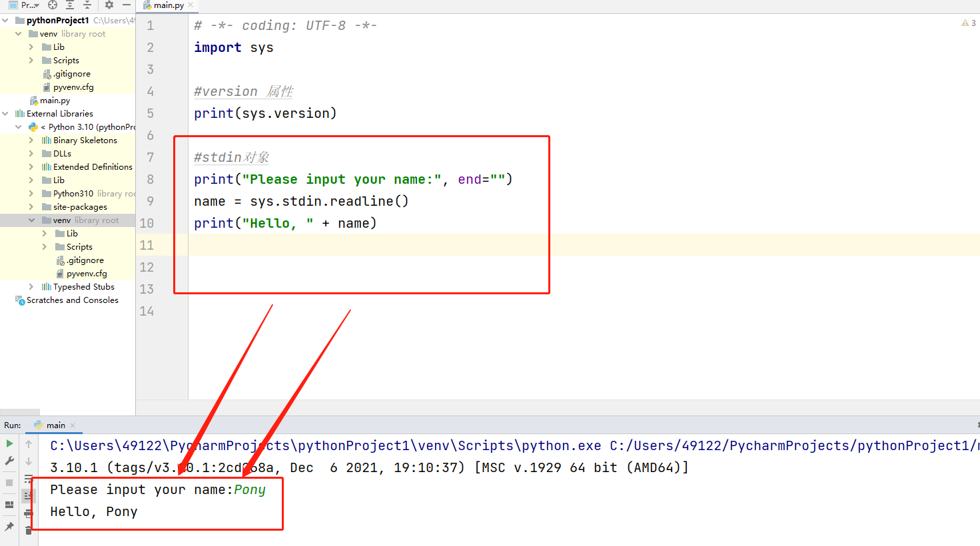Click the Stop square icon in Run panel
Screen dimensions: 980x546
9,483
